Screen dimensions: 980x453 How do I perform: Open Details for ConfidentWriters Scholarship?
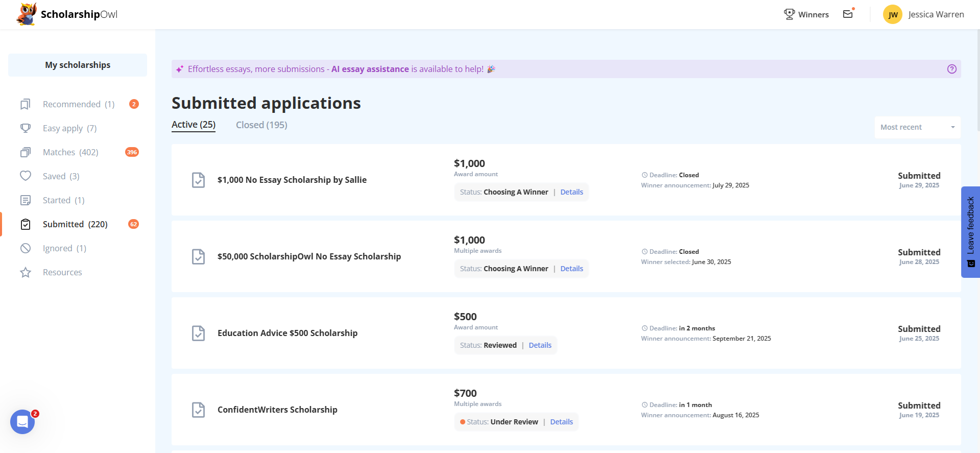561,422
